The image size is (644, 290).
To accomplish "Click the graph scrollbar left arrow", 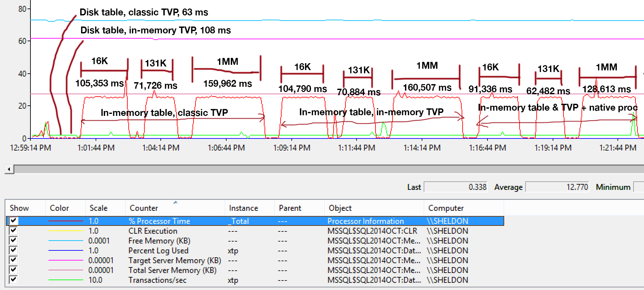I will (9, 169).
